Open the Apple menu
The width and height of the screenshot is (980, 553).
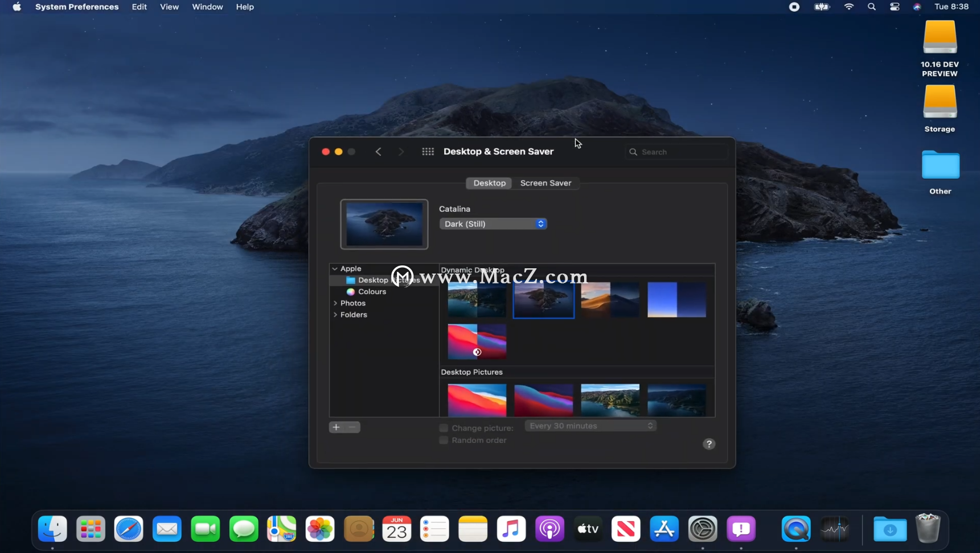click(16, 7)
